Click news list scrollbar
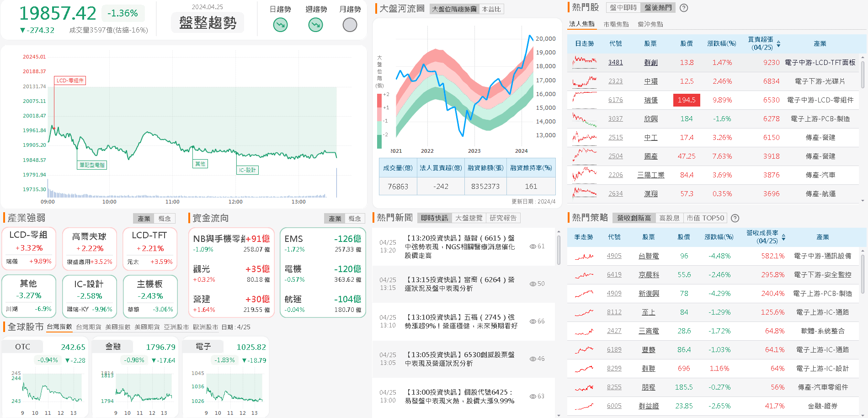This screenshot has width=868, height=418. click(559, 250)
